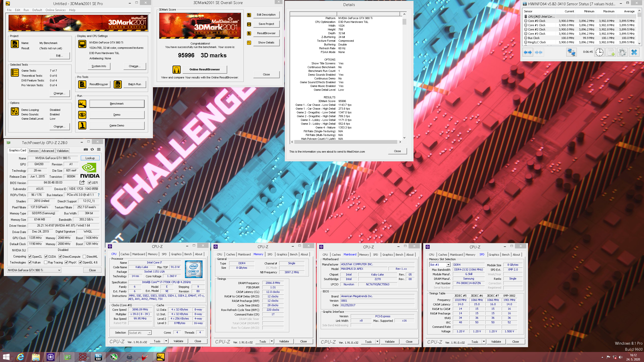Toggle the PhysX checkbox in GPU-Z
644x362 pixels.
pos(66,262)
